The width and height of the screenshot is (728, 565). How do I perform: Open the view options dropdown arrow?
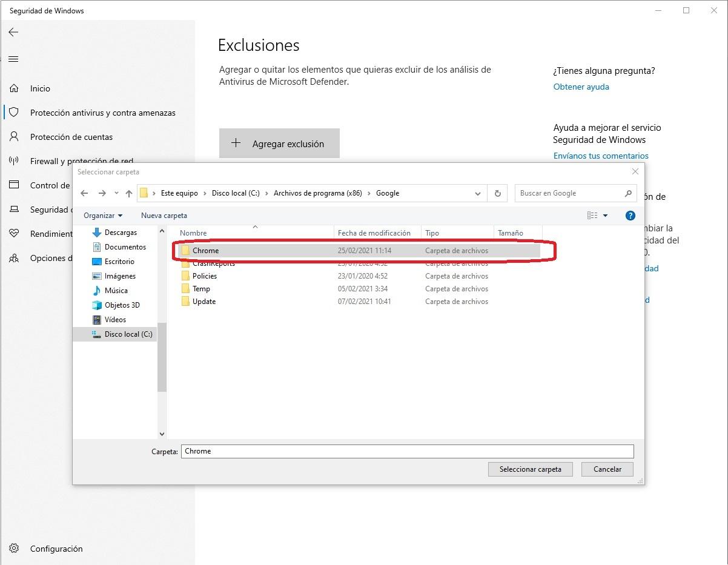point(605,216)
